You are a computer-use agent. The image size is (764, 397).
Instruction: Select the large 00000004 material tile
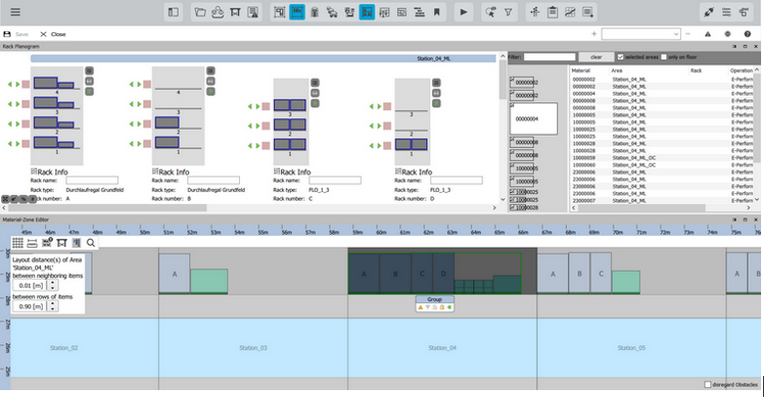point(534,119)
